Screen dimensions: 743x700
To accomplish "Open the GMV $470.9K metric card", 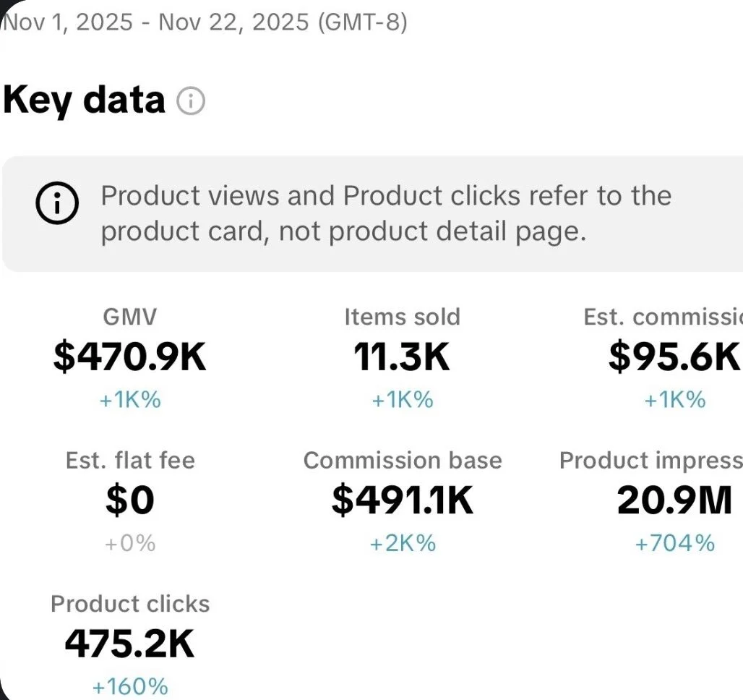I will [130, 357].
